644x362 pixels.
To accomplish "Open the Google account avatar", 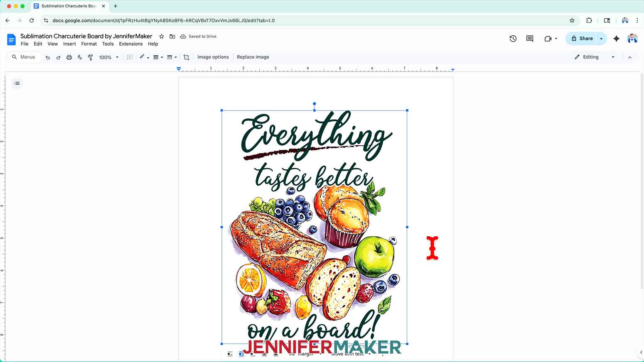I will coord(632,39).
